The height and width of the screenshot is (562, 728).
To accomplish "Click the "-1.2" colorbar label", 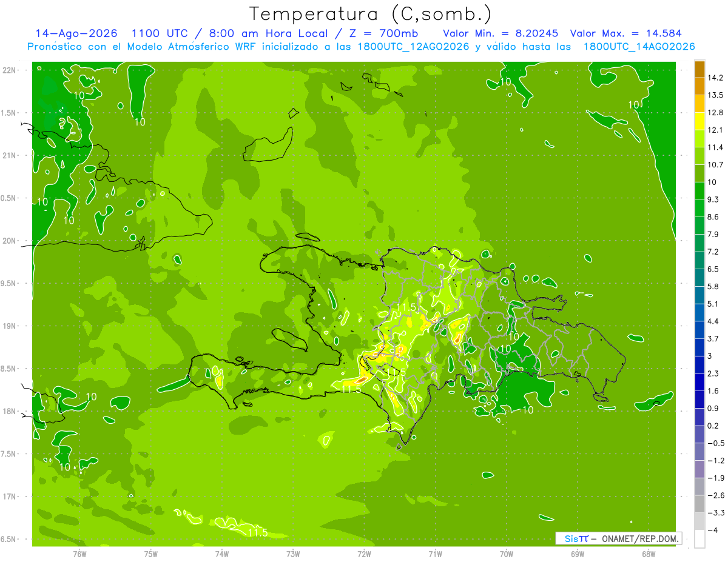I will [x=716, y=460].
